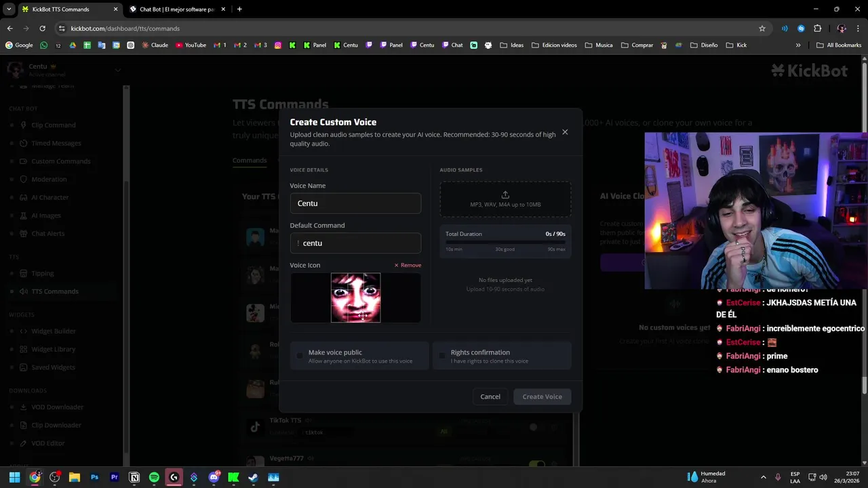Toggle the Make voice public checkbox

click(300, 356)
